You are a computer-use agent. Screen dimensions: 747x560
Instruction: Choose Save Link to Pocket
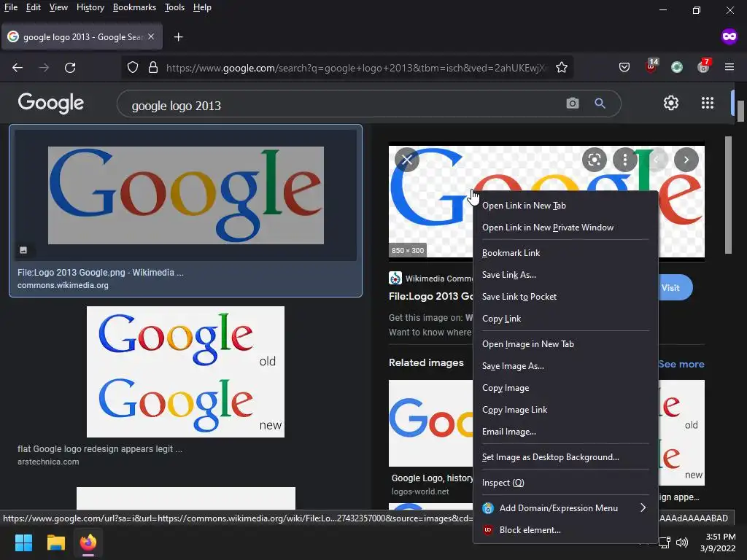pyautogui.click(x=565, y=297)
